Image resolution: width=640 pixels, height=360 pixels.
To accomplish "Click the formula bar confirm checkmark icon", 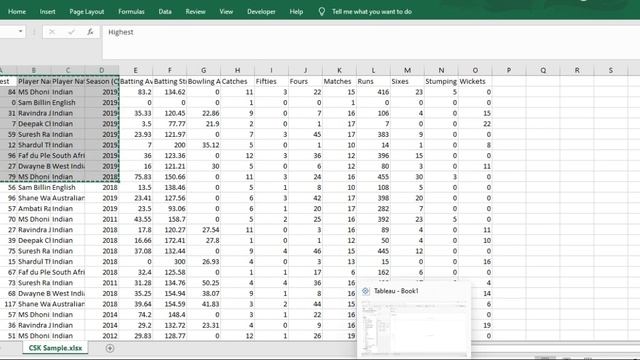I will coord(71,32).
